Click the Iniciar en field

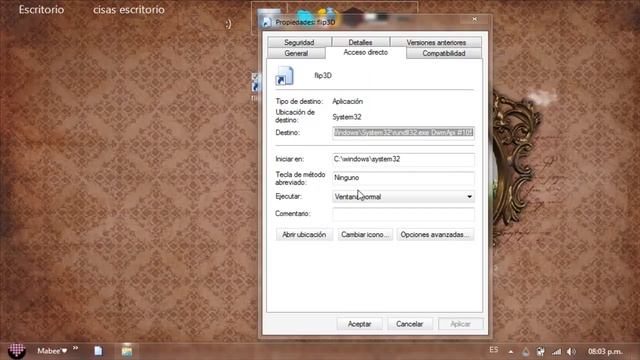point(403,159)
